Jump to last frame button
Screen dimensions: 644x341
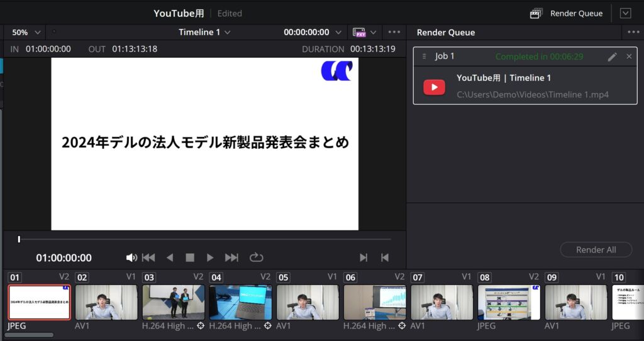click(231, 257)
